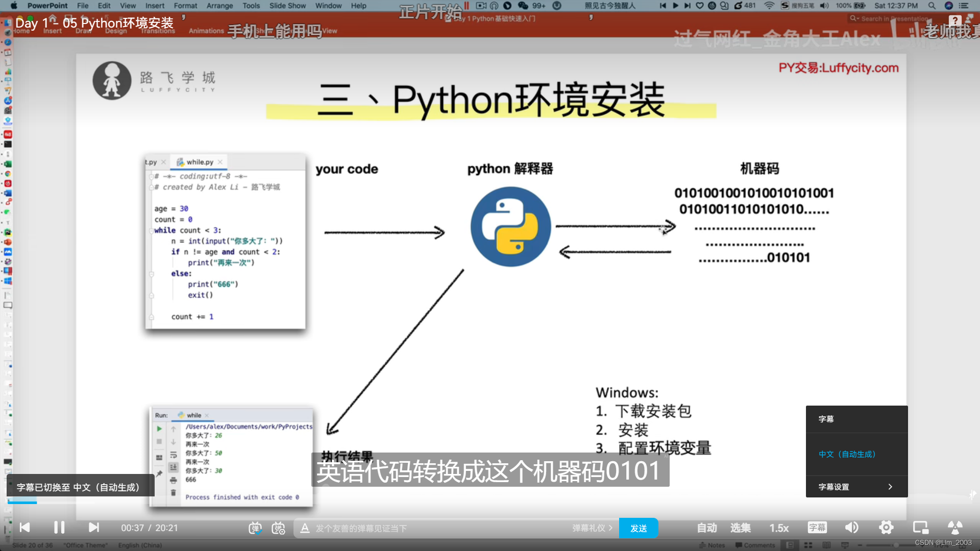Select 中文（自动生成）subtitle option
Screen dimensions: 980x551
tap(847, 454)
